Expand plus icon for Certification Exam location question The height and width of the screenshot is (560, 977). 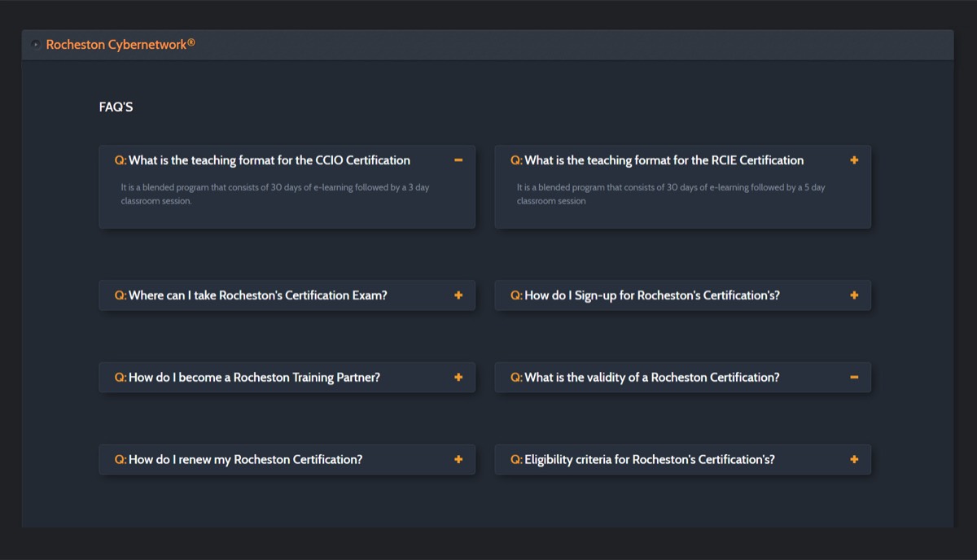458,295
